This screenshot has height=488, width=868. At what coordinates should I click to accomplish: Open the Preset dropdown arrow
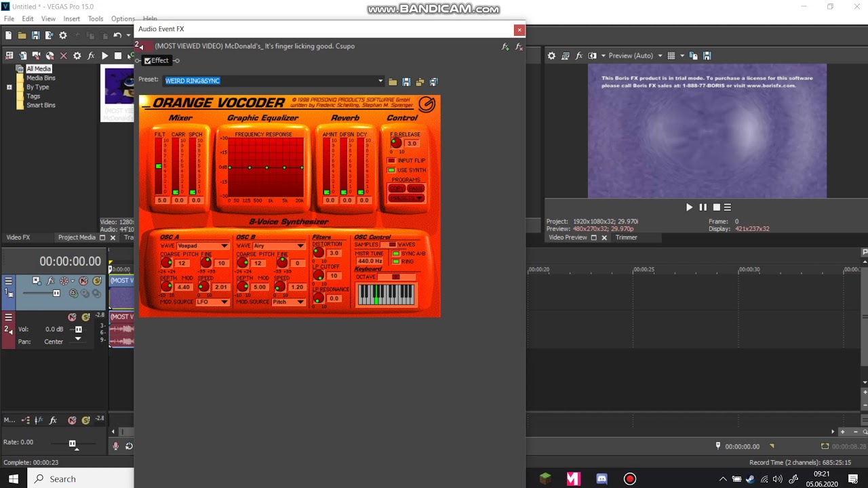[x=380, y=81]
